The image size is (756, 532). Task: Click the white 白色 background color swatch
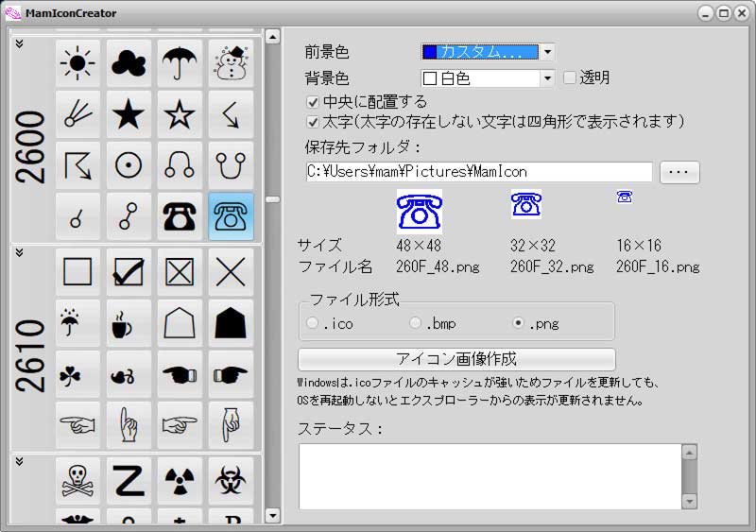[429, 78]
